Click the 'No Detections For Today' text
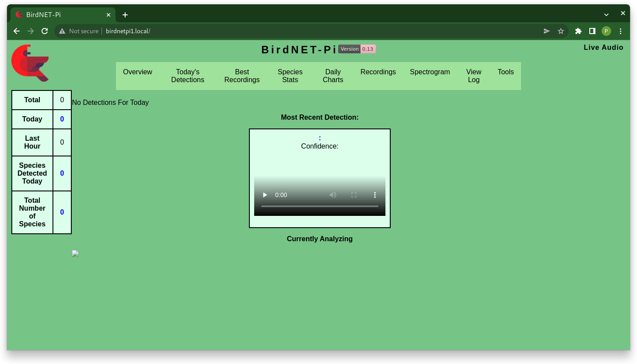Image resolution: width=637 pixels, height=364 pixels. [110, 103]
